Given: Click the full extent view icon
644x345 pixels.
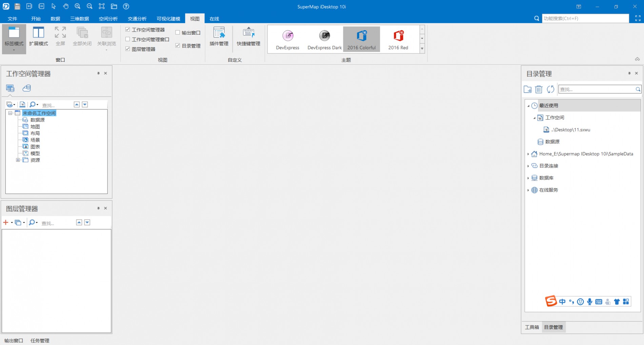Looking at the screenshot, I should pyautogui.click(x=102, y=6).
